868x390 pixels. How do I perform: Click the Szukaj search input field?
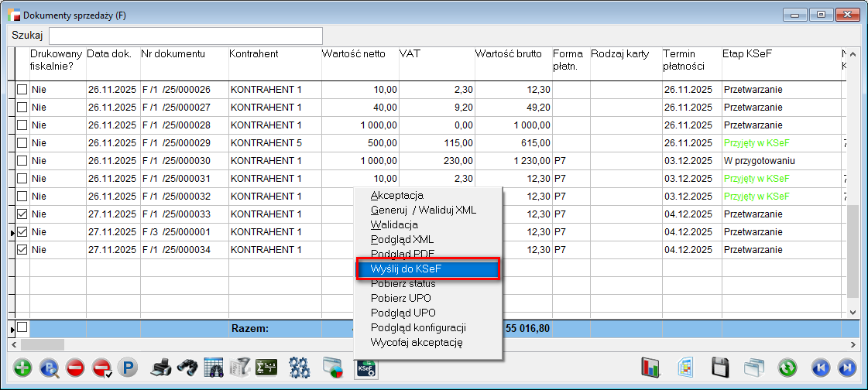click(x=186, y=36)
